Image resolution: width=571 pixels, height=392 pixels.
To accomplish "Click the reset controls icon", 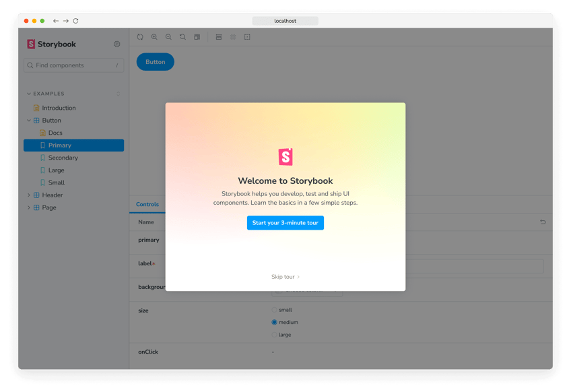I will [x=543, y=222].
